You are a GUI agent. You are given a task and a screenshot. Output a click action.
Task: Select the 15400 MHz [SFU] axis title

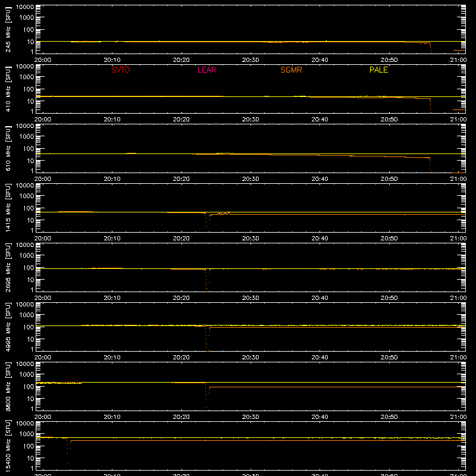8,446
